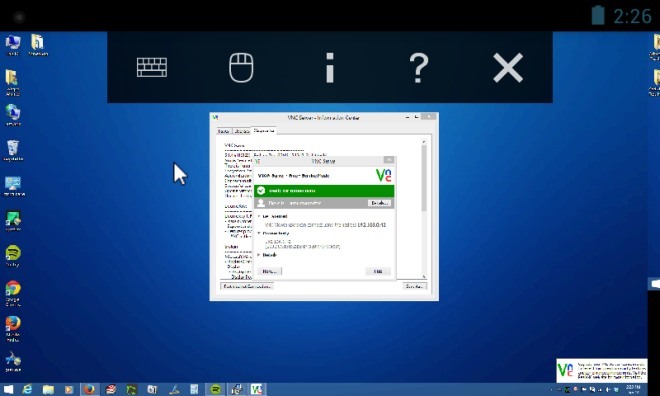Select the bottom-most desktop icon in left column
Image resolution: width=660 pixels, height=396 pixels.
point(13,362)
